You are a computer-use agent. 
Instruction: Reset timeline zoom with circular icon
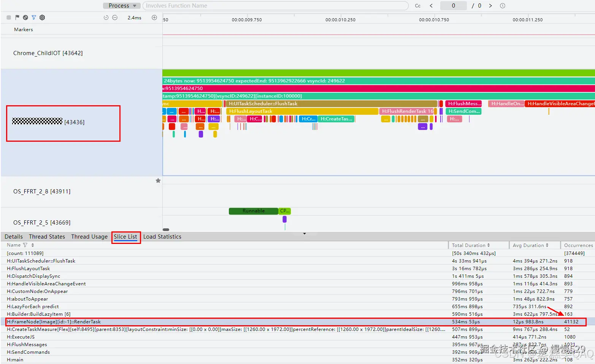106,17
